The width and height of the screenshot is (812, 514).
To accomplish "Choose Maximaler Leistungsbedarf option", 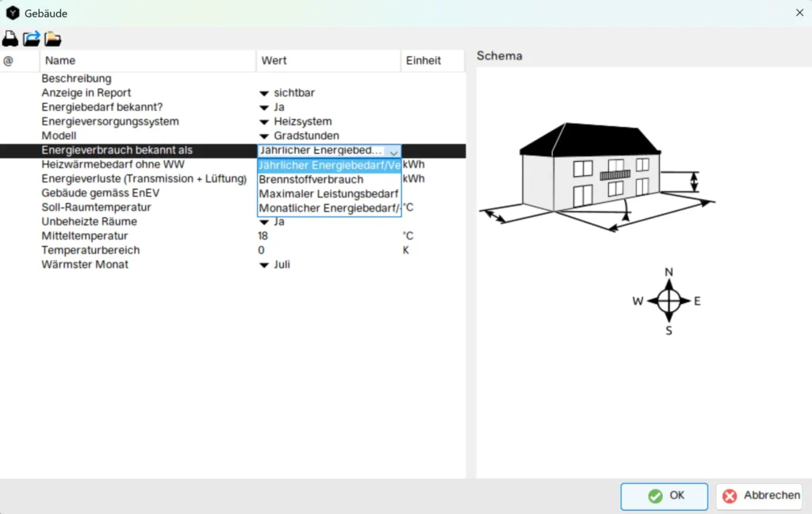I will (x=328, y=194).
